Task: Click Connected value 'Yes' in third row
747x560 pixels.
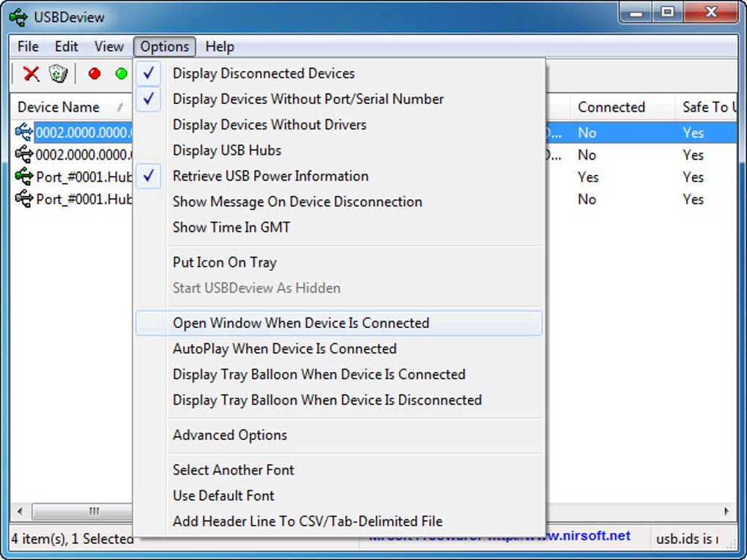Action: [588, 177]
